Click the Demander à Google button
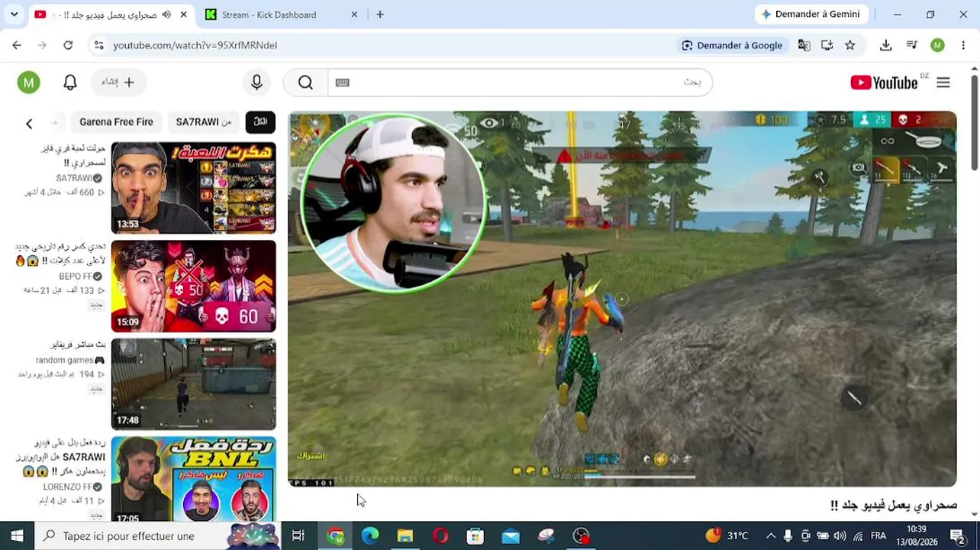Screen dimensions: 980x550 click(732, 45)
